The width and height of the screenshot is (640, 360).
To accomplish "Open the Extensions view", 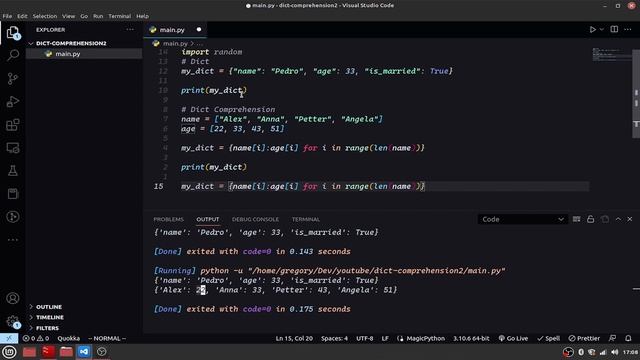I will point(13,124).
